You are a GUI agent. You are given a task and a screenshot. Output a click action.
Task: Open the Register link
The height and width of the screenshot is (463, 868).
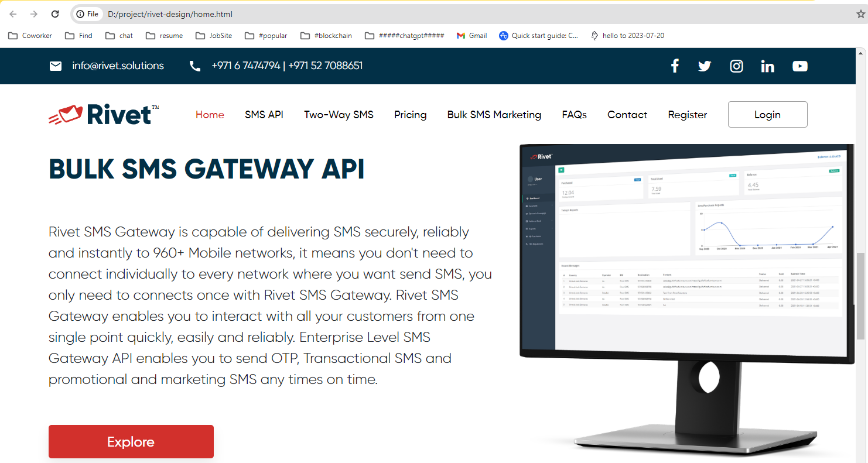tap(687, 115)
